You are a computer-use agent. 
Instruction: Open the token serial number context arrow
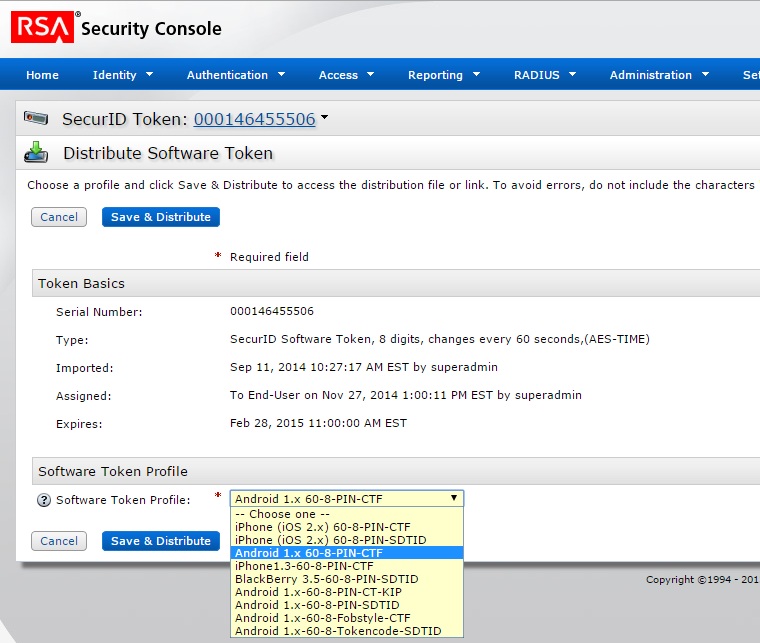[x=324, y=120]
